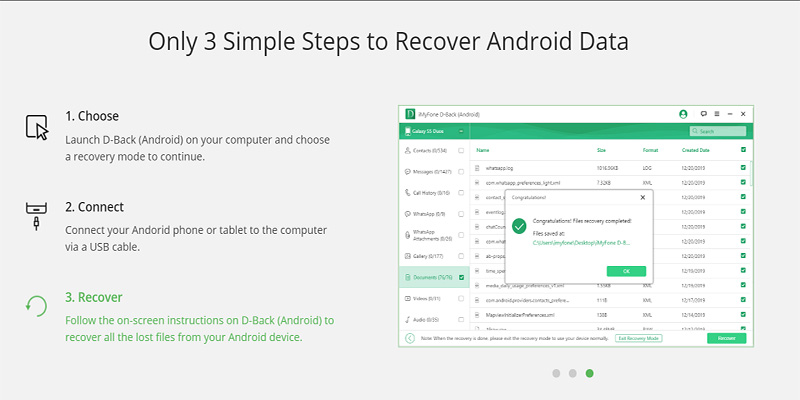Image resolution: width=800 pixels, height=400 pixels.
Task: Open the hamburger menu in title bar
Action: click(717, 114)
